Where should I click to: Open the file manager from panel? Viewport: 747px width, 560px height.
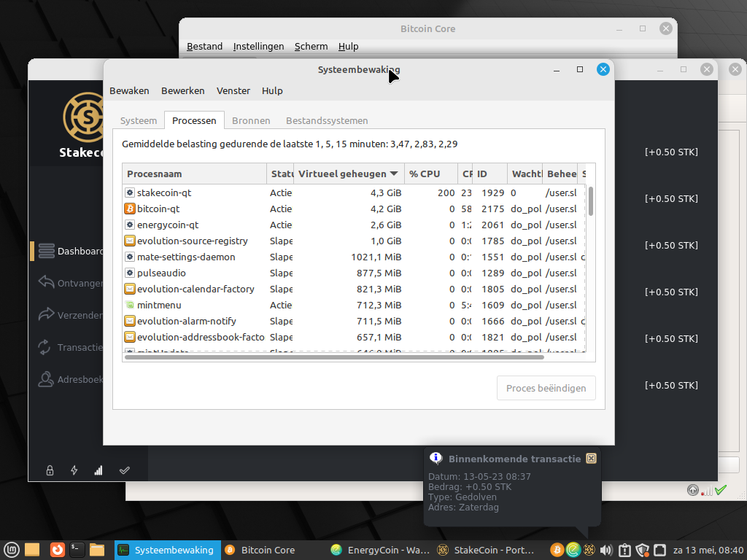[x=97, y=550]
